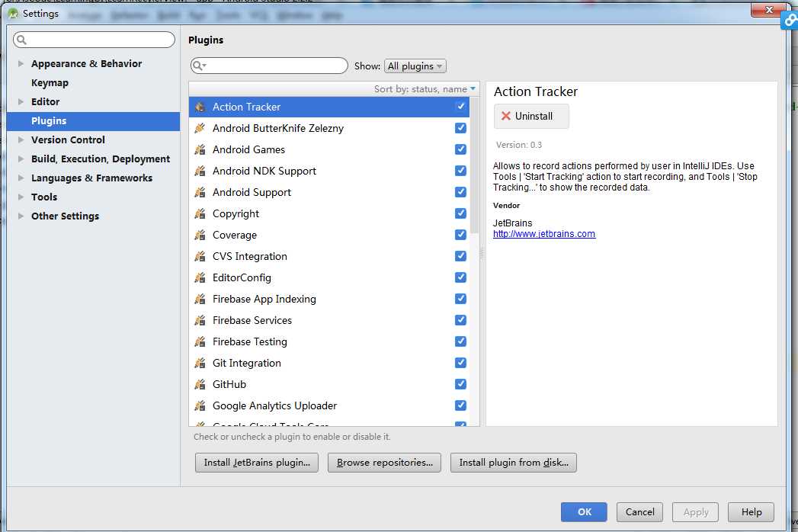Disable the Firebase Services plugin
Screen dimensions: 798x532
(460, 320)
